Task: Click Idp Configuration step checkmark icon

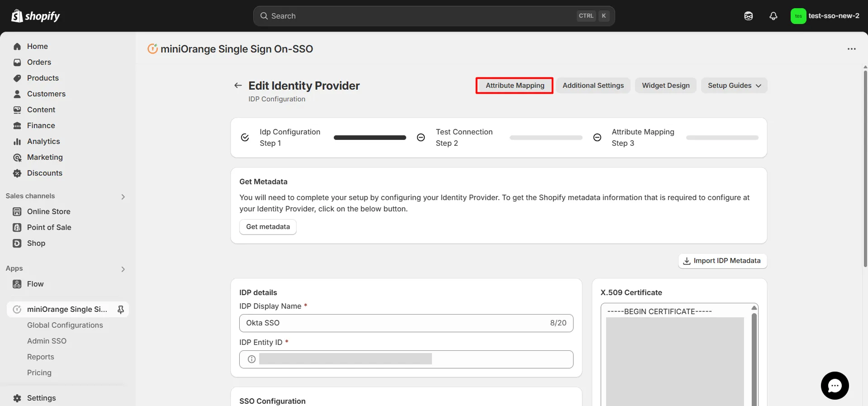Action: [245, 138]
